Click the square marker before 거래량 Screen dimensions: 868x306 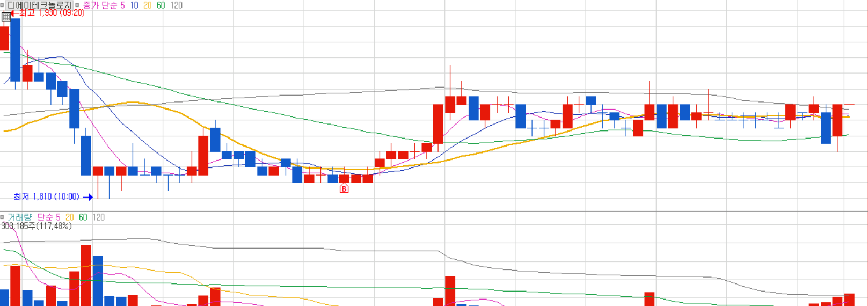point(2,217)
